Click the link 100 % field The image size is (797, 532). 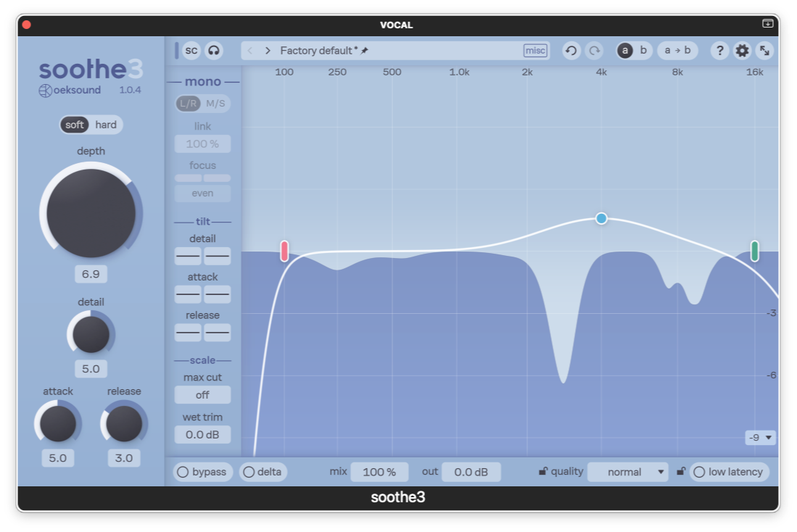[202, 144]
